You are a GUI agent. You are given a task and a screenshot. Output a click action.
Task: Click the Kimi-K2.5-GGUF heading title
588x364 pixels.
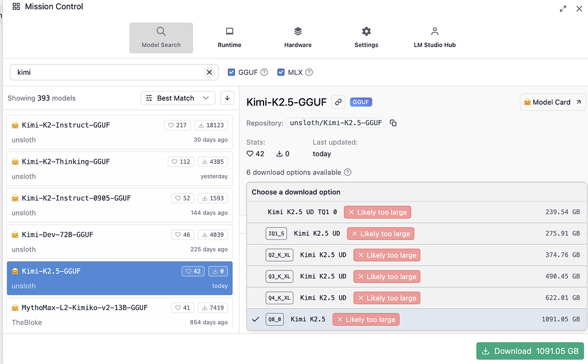(x=287, y=102)
